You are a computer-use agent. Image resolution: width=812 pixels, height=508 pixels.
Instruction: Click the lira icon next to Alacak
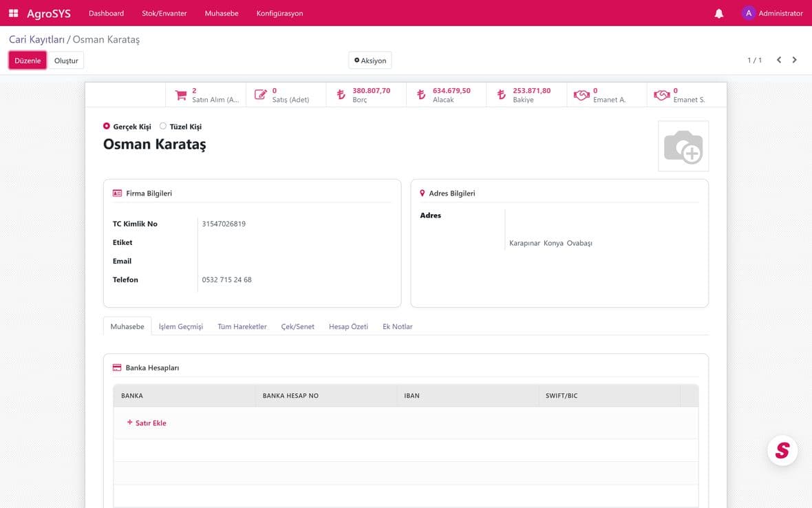(421, 95)
